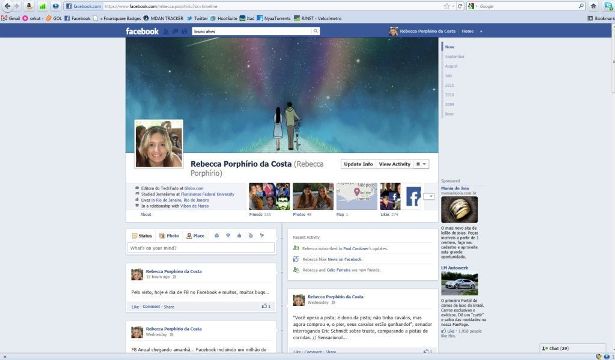The image size is (615, 360).
Task: Open Rebecca Porphírio da Costa profile in top bar
Action: [x=423, y=31]
